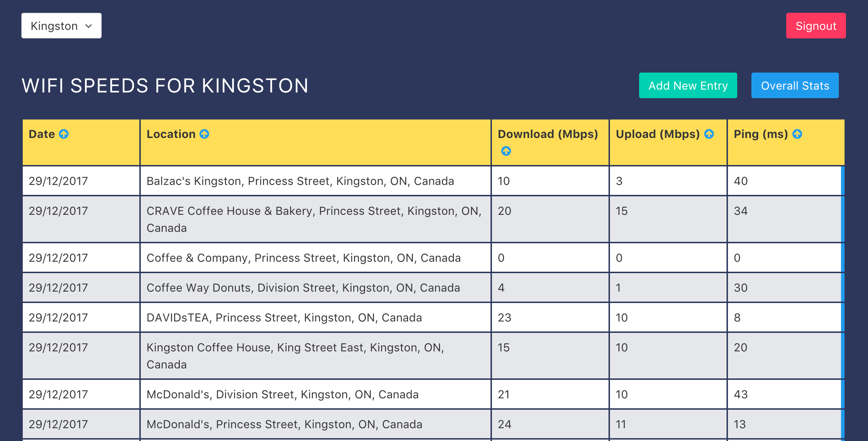868x441 pixels.
Task: Sort by Download speed arrow icon
Action: [x=506, y=151]
